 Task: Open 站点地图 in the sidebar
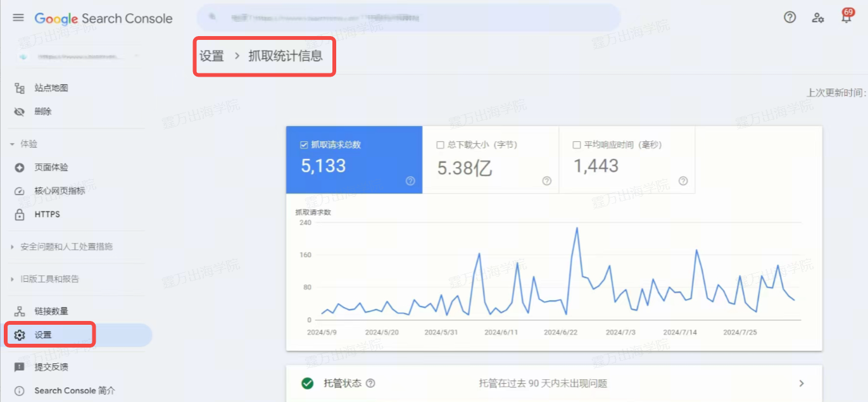51,88
